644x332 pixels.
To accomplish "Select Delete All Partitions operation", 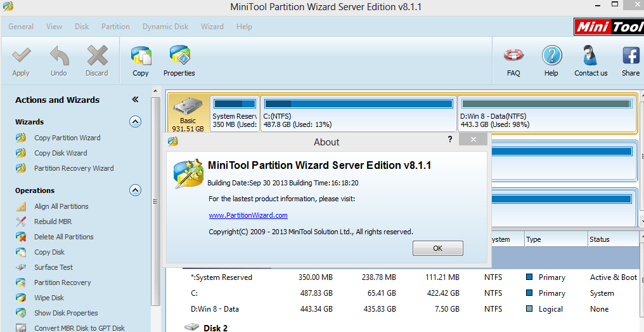I will pyautogui.click(x=63, y=237).
